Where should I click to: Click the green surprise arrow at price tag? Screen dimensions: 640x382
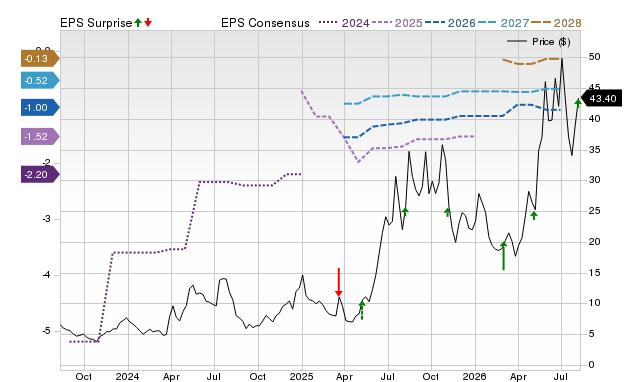tap(578, 103)
